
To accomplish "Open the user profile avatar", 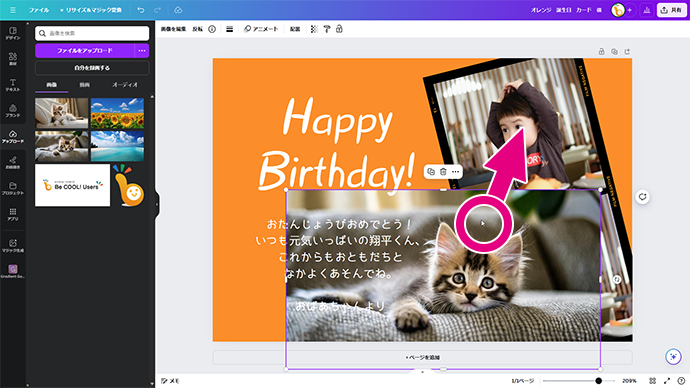I will tap(618, 10).
